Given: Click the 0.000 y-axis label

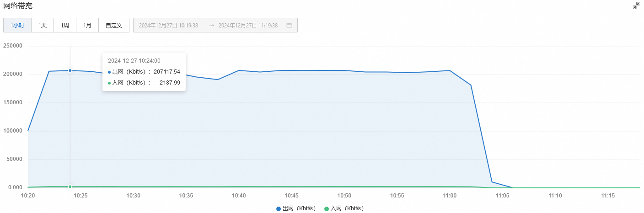Looking at the screenshot, I should [x=15, y=187].
